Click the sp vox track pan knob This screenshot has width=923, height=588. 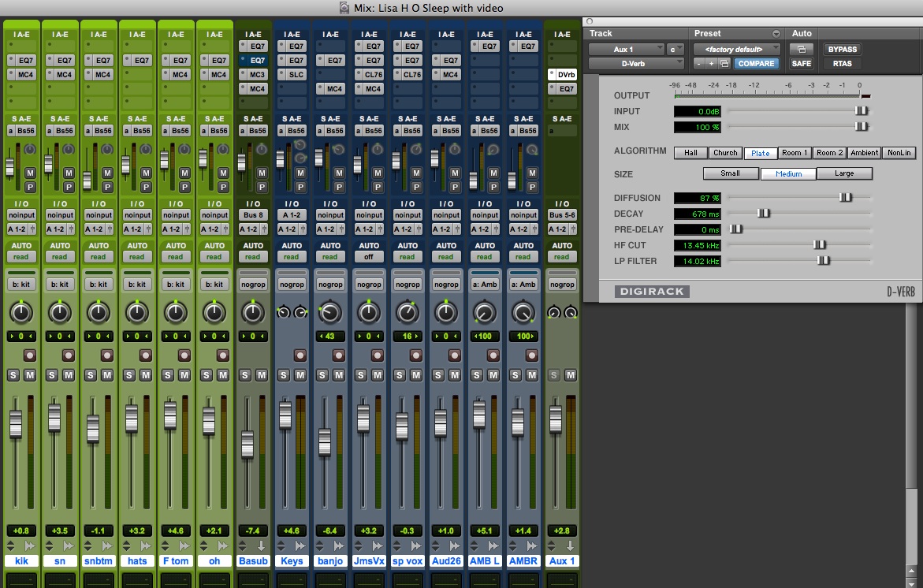[408, 312]
